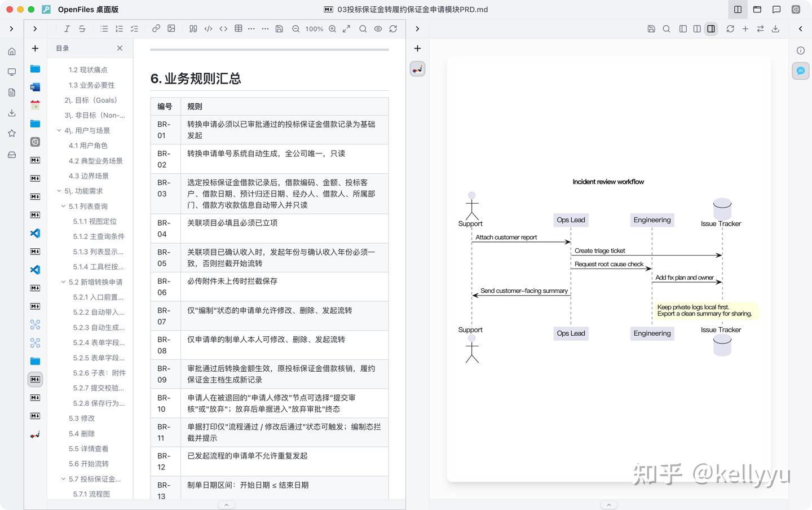Download the diagram from the right pane toolbar
This screenshot has height=510, width=812.
tap(775, 29)
